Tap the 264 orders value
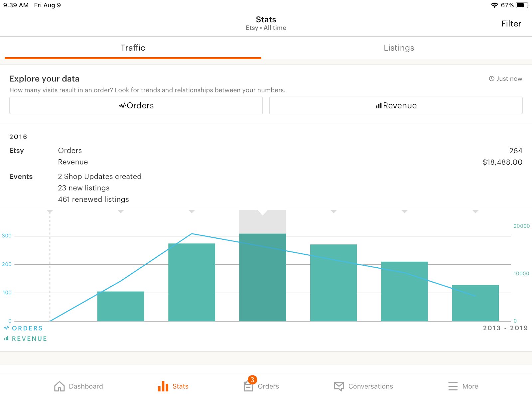 click(516, 151)
